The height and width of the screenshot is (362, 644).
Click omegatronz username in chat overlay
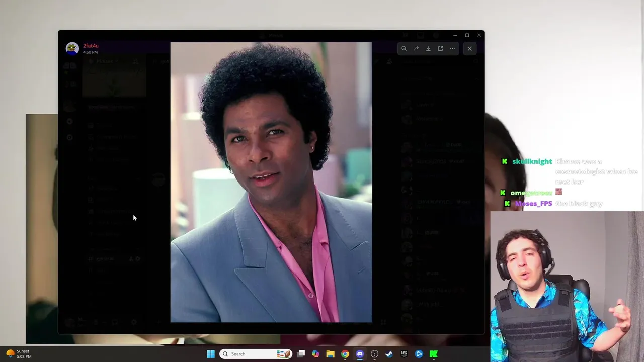click(x=531, y=193)
